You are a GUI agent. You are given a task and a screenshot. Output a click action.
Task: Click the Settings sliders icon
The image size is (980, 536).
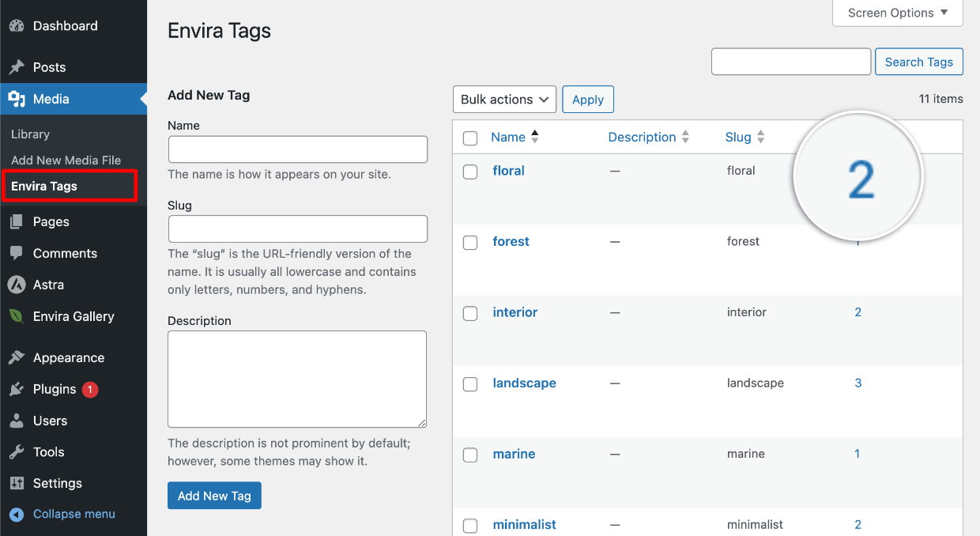(x=17, y=483)
